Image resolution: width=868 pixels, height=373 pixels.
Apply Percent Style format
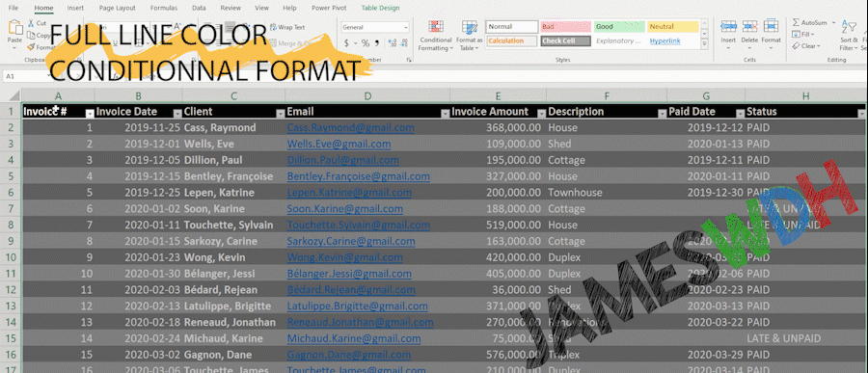click(x=366, y=43)
